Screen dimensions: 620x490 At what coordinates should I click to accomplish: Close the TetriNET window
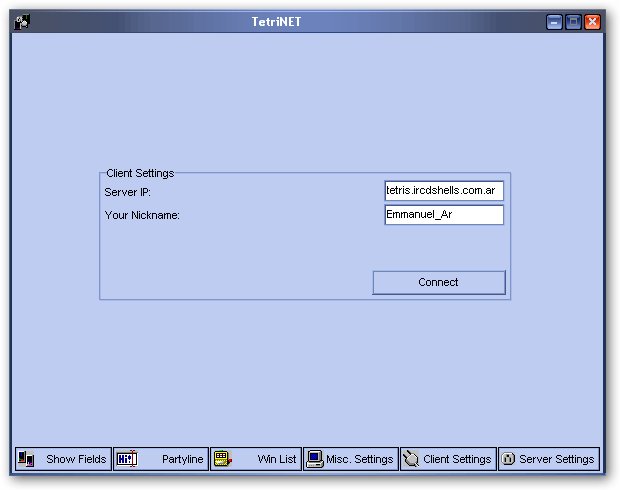pyautogui.click(x=592, y=22)
